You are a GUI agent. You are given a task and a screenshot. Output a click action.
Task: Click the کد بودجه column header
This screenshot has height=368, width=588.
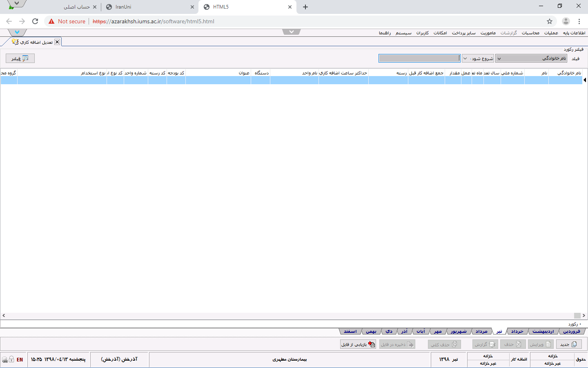176,73
